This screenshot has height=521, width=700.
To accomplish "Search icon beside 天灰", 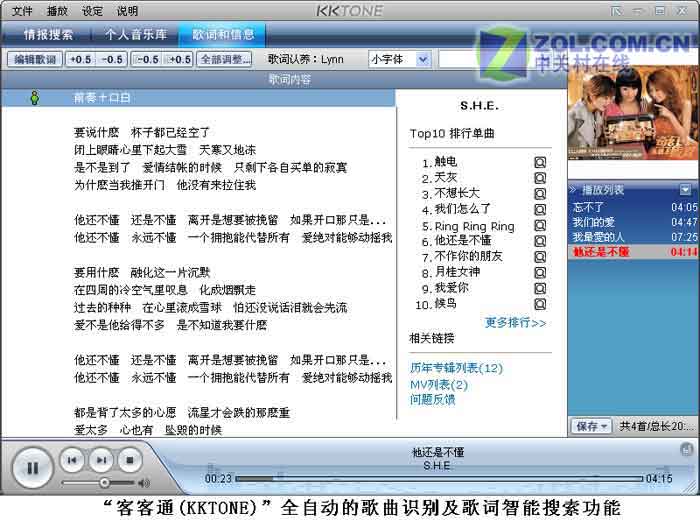I will [540, 178].
